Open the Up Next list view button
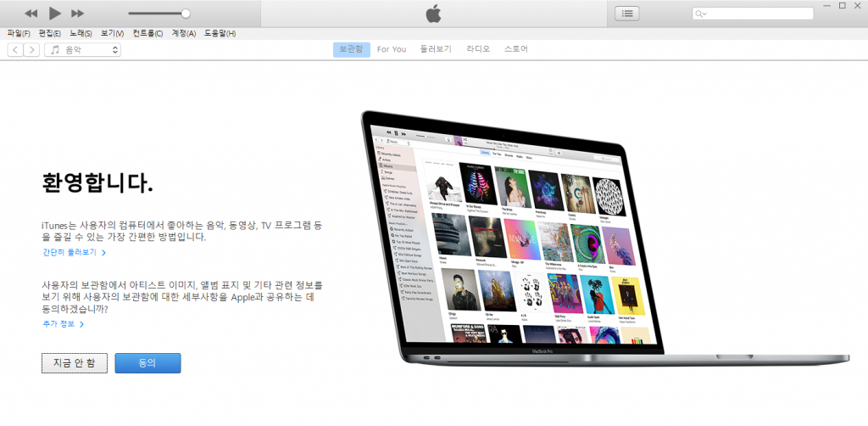 [627, 14]
